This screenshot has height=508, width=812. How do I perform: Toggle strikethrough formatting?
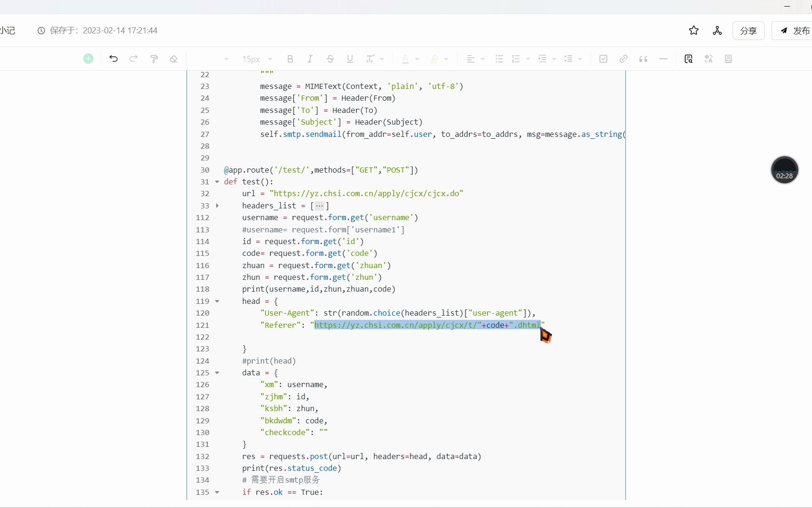(x=330, y=59)
